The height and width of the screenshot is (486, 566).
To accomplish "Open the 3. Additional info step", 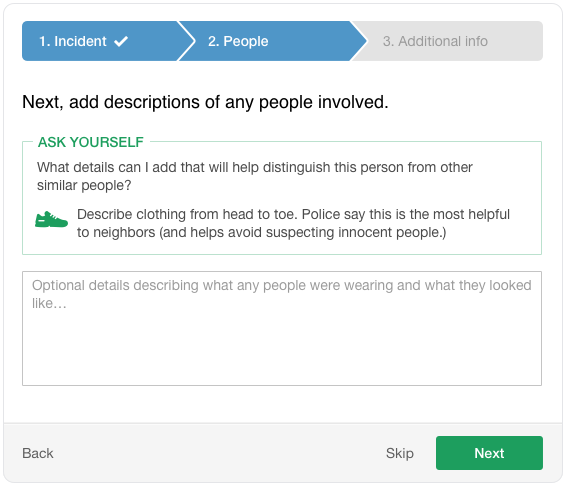I will pyautogui.click(x=448, y=41).
